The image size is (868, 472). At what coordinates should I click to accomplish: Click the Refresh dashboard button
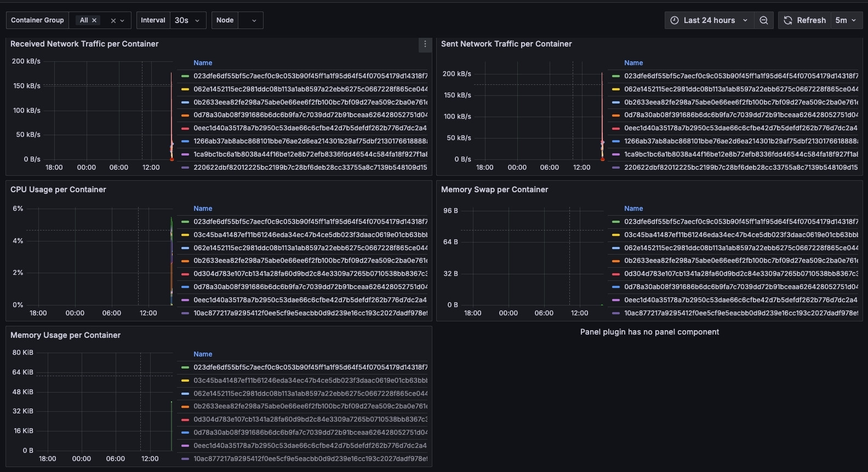[804, 20]
